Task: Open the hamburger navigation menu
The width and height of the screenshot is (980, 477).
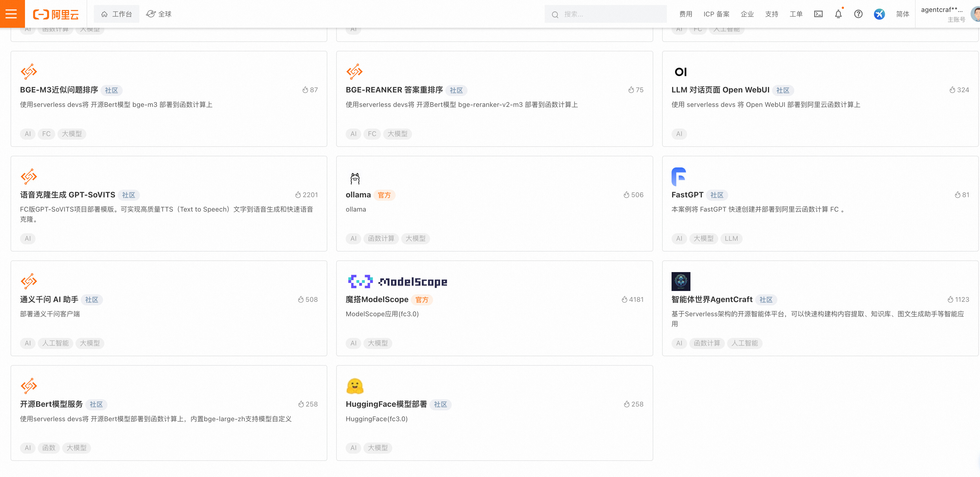Action: point(11,14)
